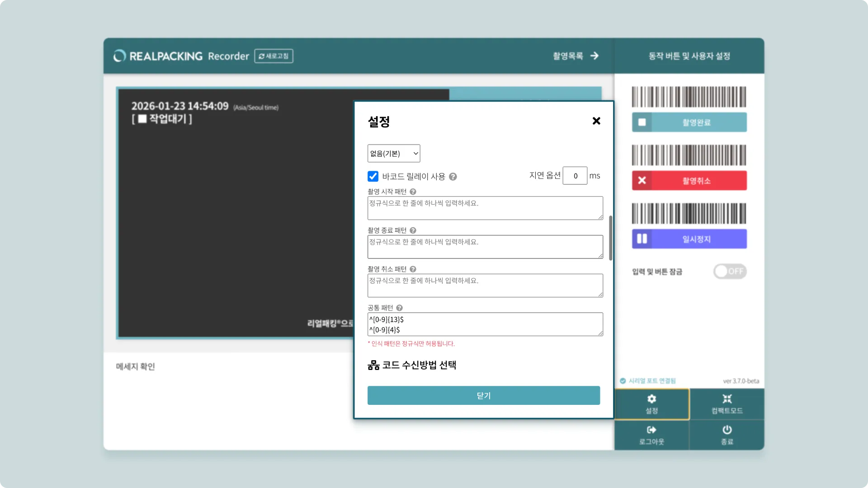Screen dimensions: 868x488
Task: Switch to compact mode icon
Action: [727, 399]
